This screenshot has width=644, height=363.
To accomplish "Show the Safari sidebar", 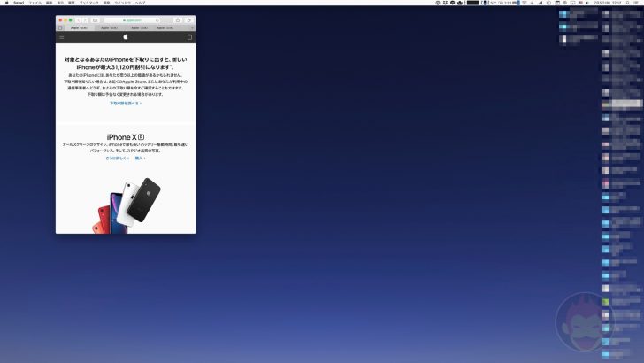I will [96, 20].
